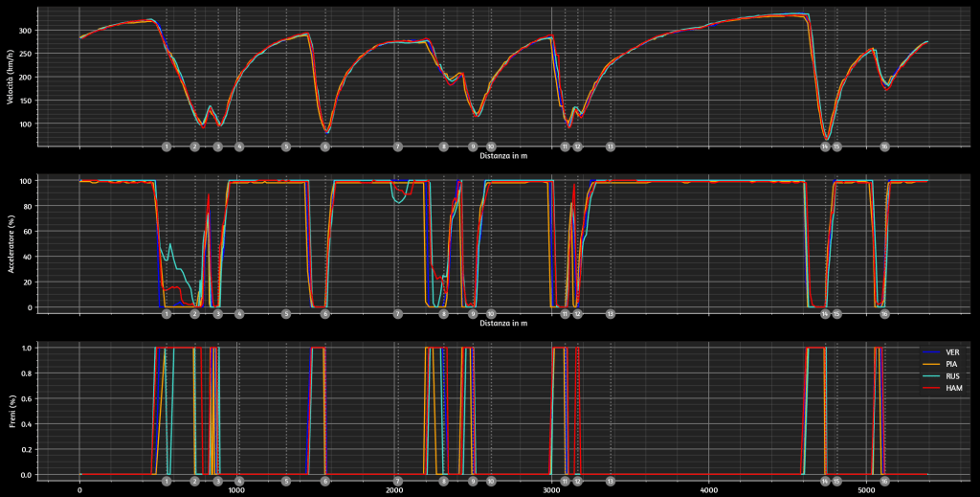Select corner marker 16 on the brake chart
The width and height of the screenshot is (980, 497).
[x=884, y=482]
